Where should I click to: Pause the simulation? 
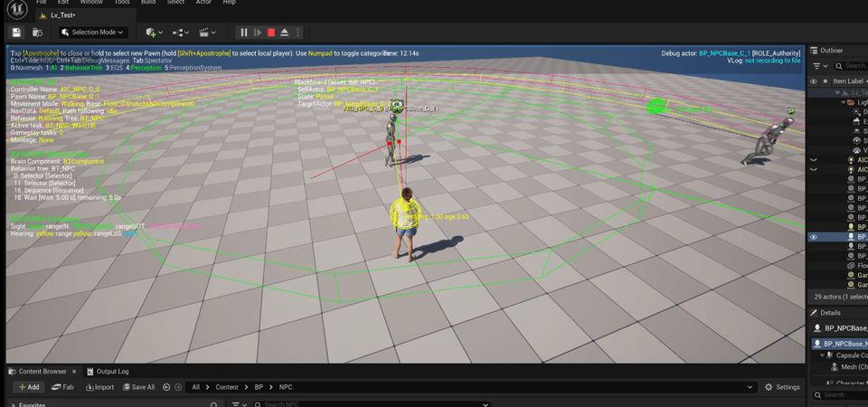243,33
